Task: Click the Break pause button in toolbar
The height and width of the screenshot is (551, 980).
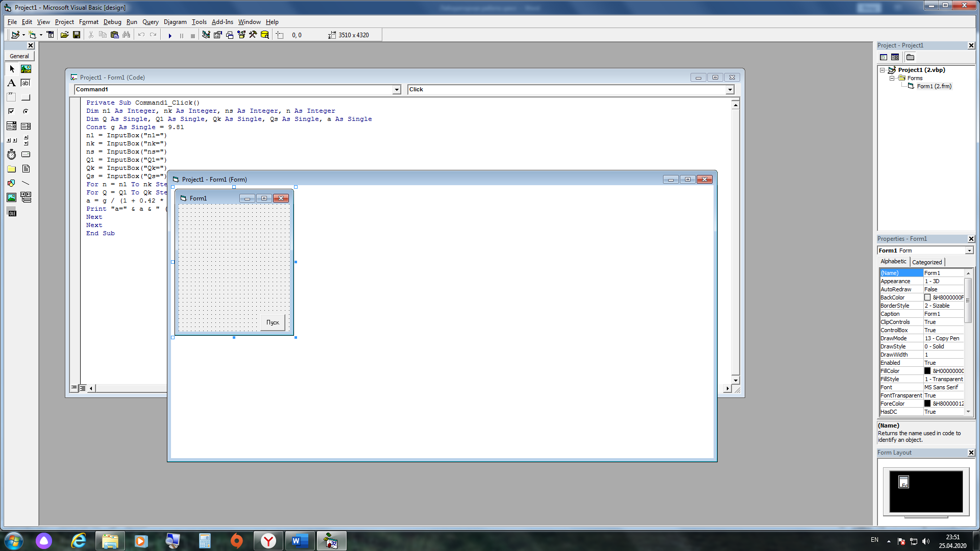Action: pos(181,35)
